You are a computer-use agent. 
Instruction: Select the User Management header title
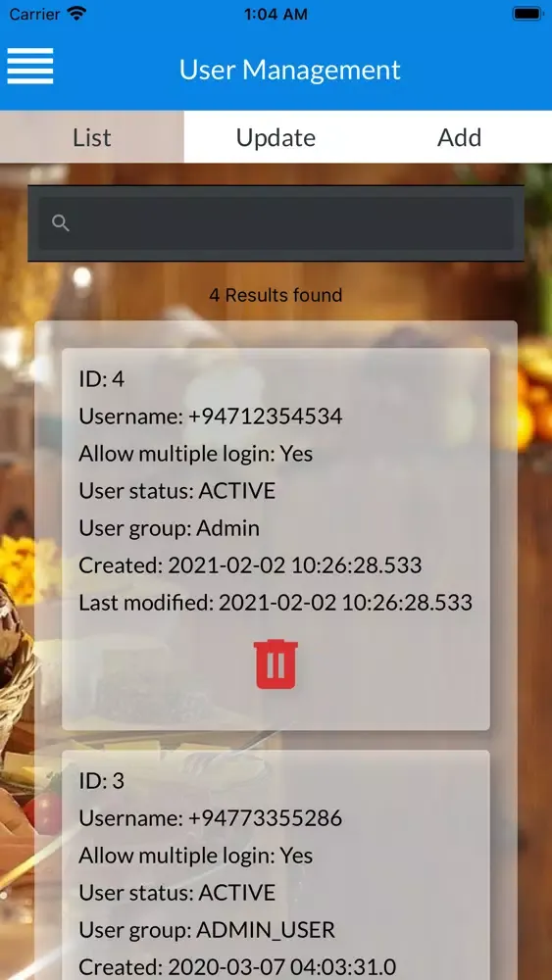pos(289,70)
